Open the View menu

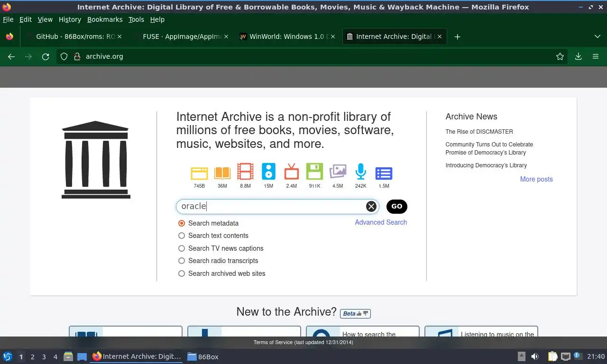(x=45, y=19)
